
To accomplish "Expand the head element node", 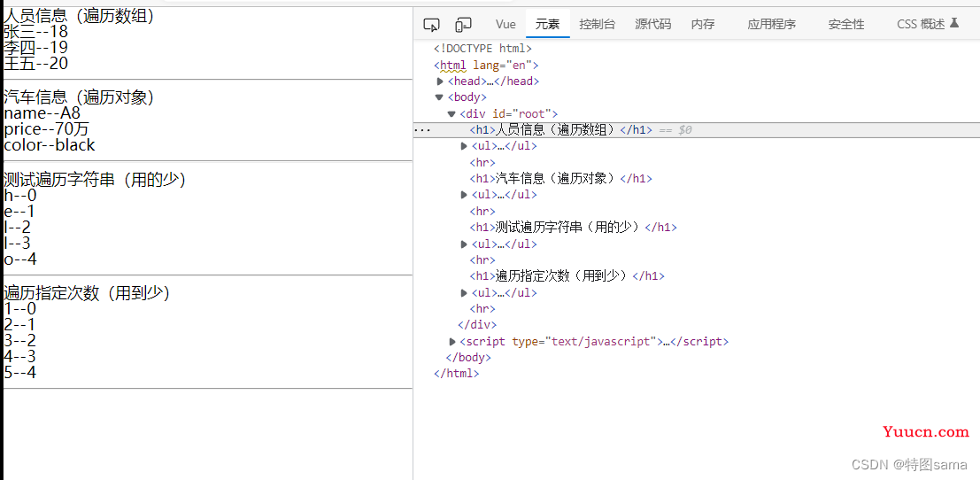I will click(440, 81).
